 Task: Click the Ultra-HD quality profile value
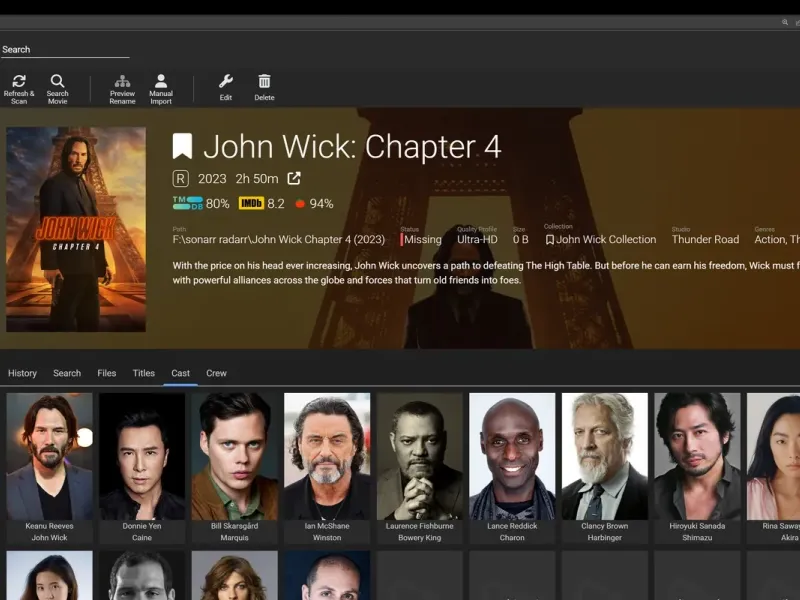click(x=477, y=239)
